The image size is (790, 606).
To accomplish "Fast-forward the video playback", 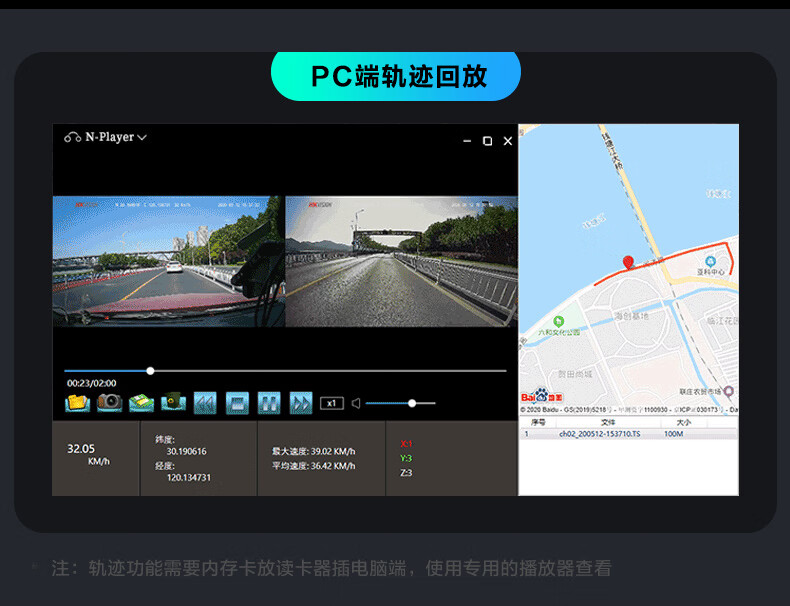I will (301, 402).
